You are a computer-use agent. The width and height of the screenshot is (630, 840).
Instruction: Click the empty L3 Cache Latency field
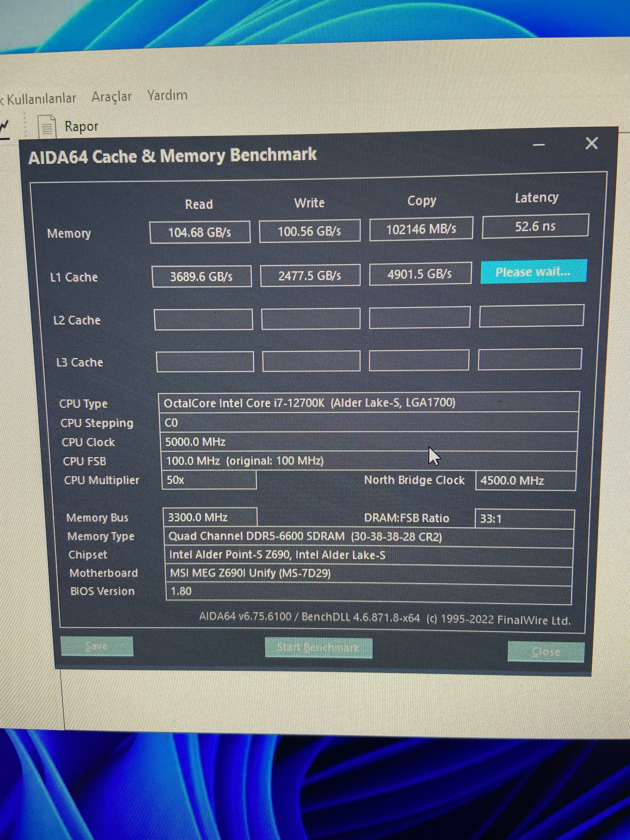tap(530, 359)
